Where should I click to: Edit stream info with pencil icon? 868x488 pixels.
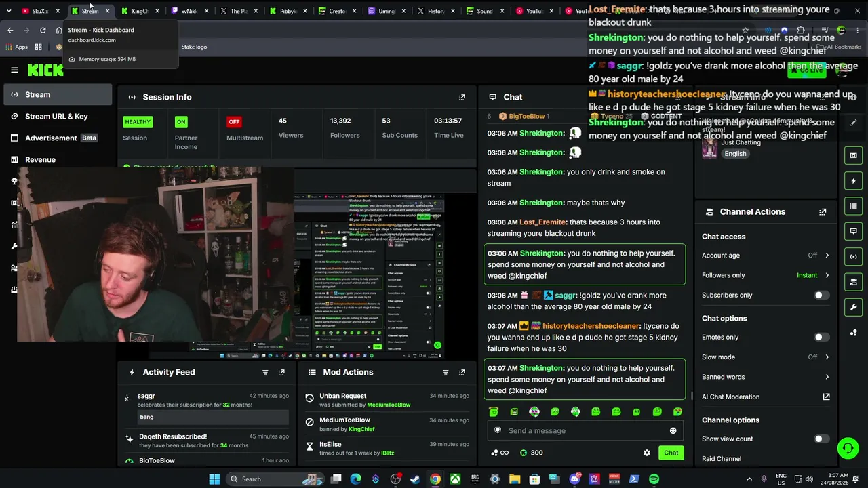click(853, 123)
